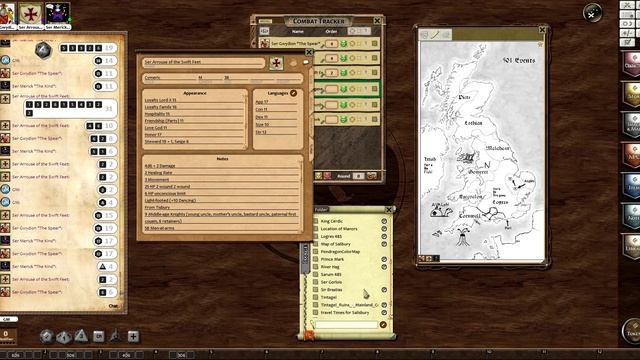640x360 pixels.
Task: Click the +D6 hotkey slot on bottom bar
Action: pyautogui.click(x=126, y=355)
